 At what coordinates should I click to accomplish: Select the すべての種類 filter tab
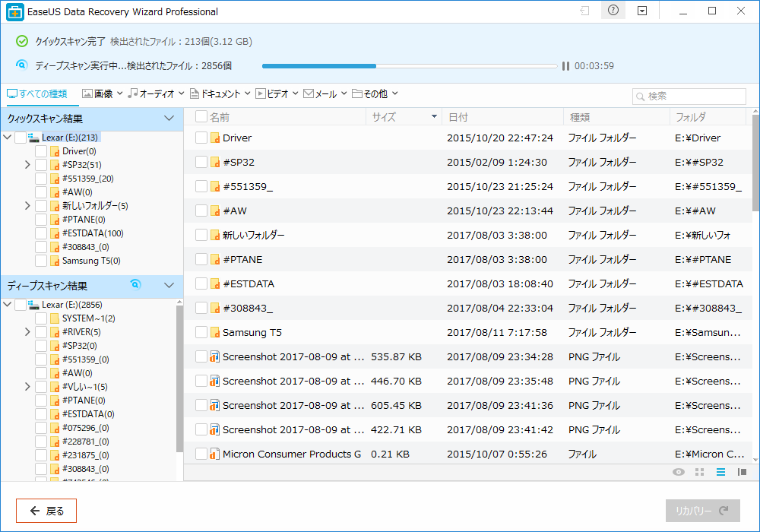tap(37, 94)
